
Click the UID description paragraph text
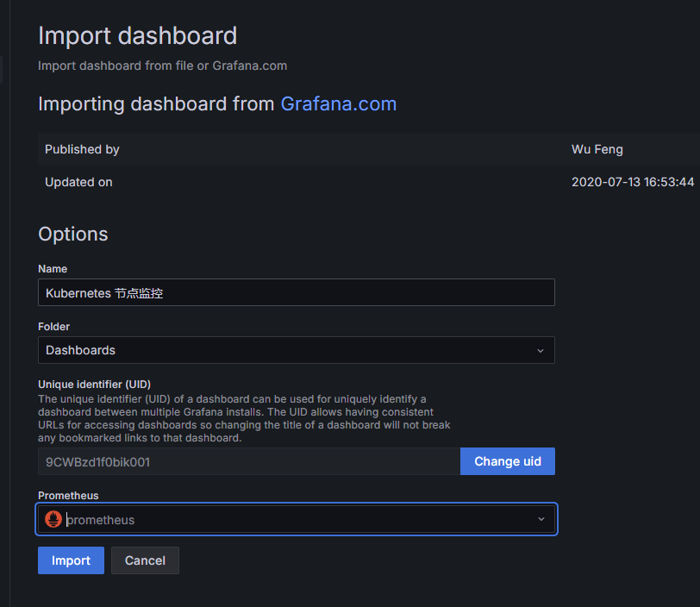[x=244, y=418]
